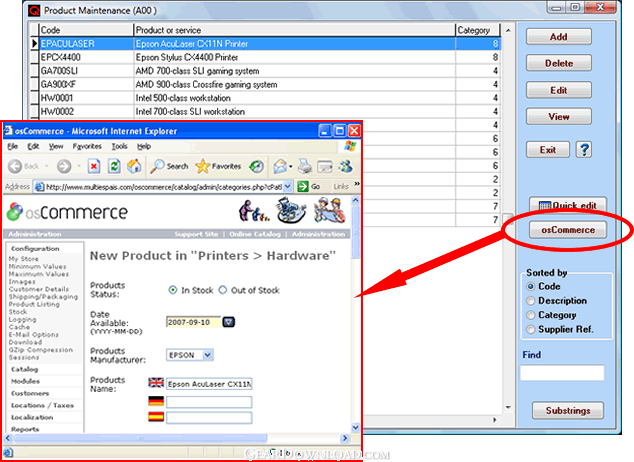Open the EPSON manufacturer dropdown

207,355
